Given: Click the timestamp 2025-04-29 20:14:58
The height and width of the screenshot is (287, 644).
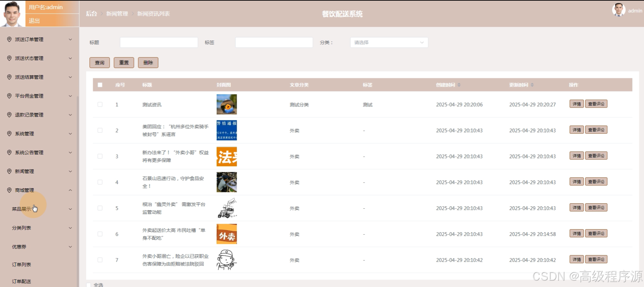Looking at the screenshot, I should (x=532, y=234).
